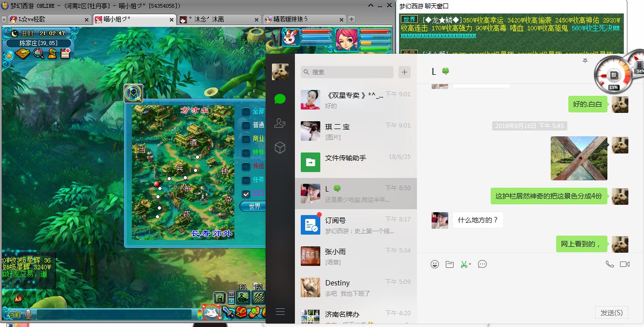Enable the 任务 filter checkbox on map
The width and height of the screenshot is (644, 327).
click(246, 180)
